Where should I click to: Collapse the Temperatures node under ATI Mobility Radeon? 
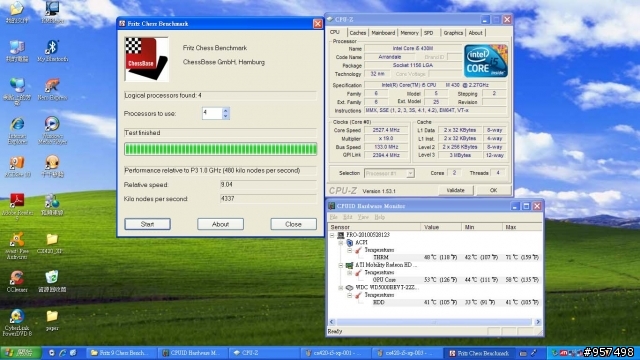tap(350, 272)
